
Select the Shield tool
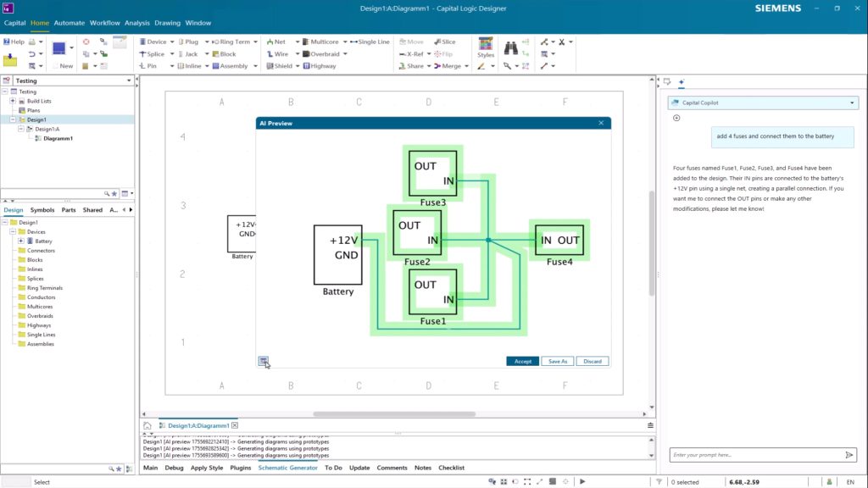click(x=279, y=66)
